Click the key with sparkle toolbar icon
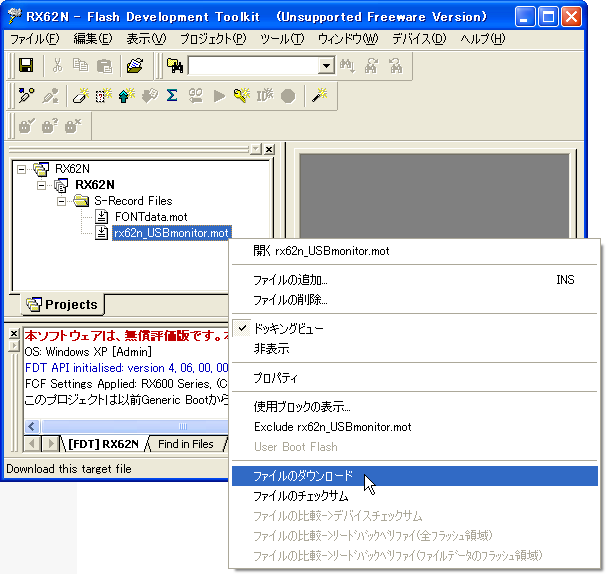This screenshot has height=574, width=606. (242, 95)
